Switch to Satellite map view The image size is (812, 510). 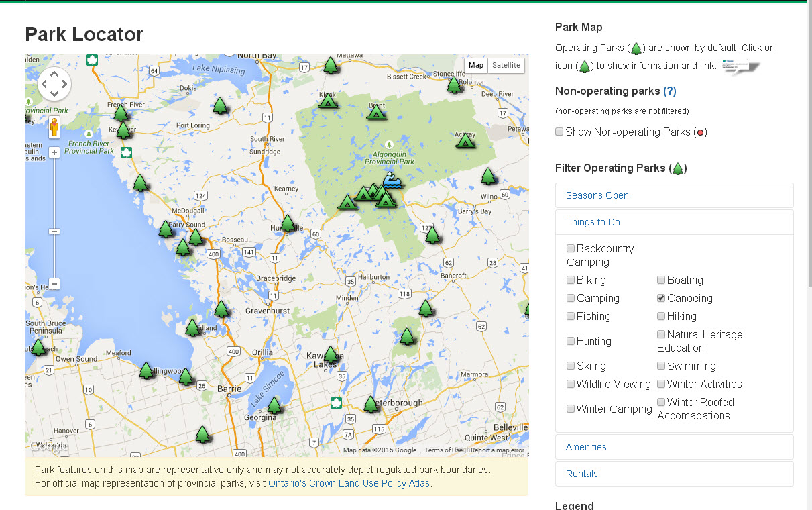[x=506, y=65]
